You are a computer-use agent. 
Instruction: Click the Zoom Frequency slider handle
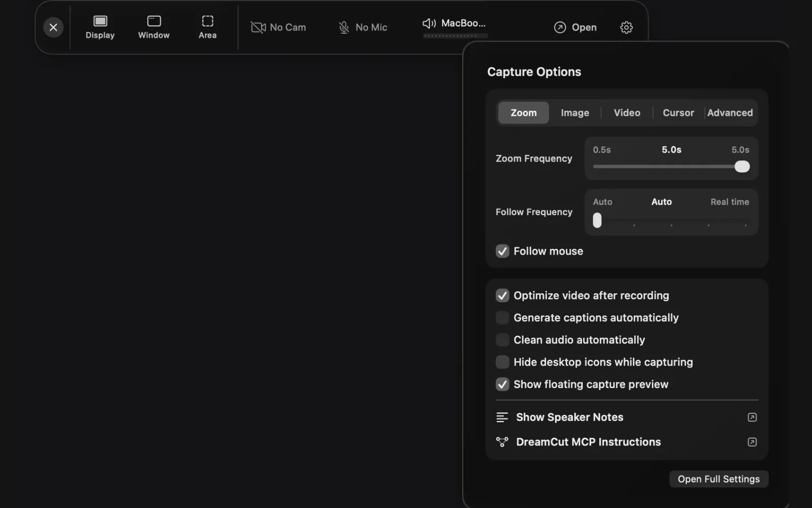tap(742, 167)
